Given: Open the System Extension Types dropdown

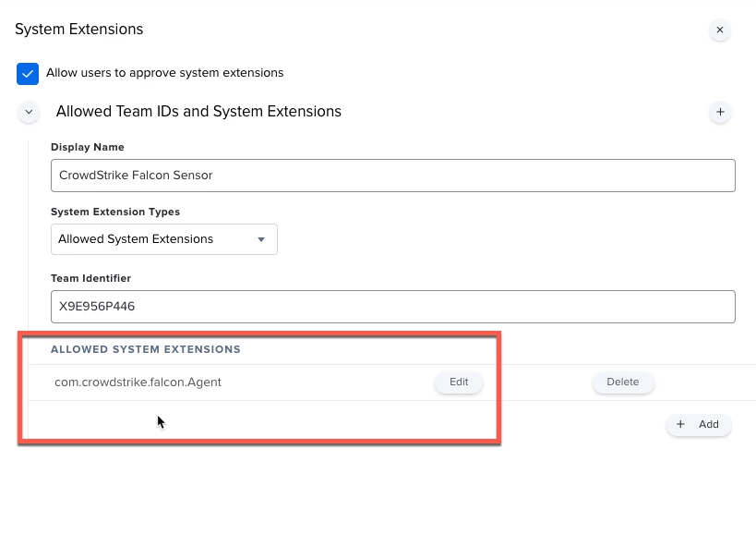Looking at the screenshot, I should 164,239.
